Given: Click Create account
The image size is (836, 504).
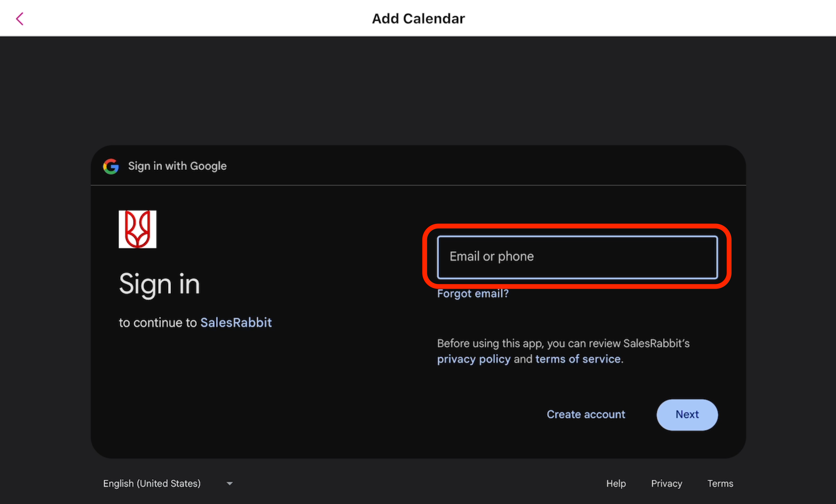Looking at the screenshot, I should pos(586,414).
